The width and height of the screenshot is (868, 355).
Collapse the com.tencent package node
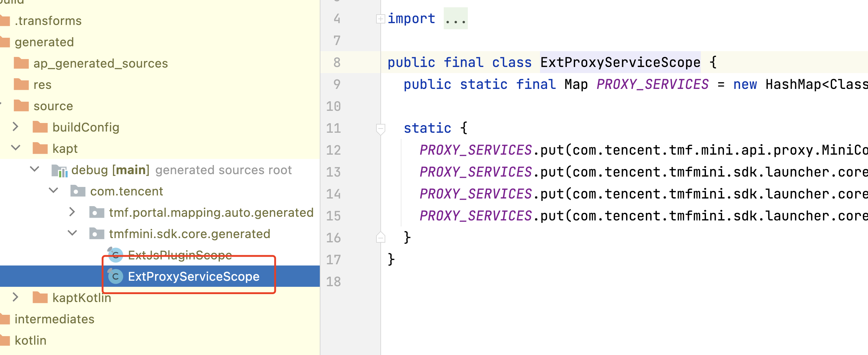pyautogui.click(x=53, y=191)
